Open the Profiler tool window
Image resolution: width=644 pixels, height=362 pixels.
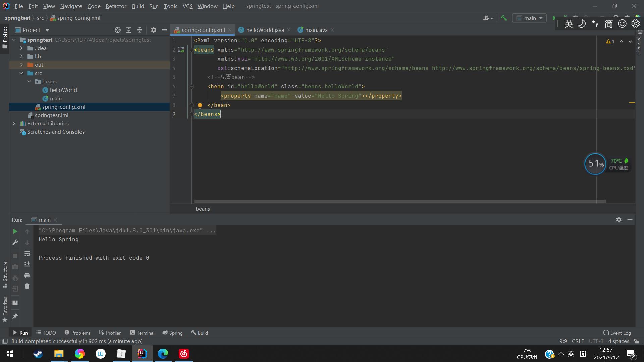(110, 333)
